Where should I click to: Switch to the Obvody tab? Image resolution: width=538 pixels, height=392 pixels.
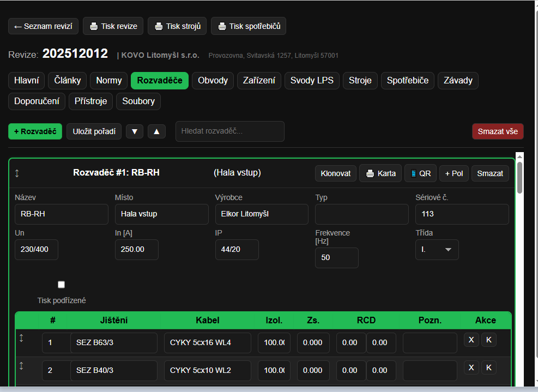click(213, 81)
